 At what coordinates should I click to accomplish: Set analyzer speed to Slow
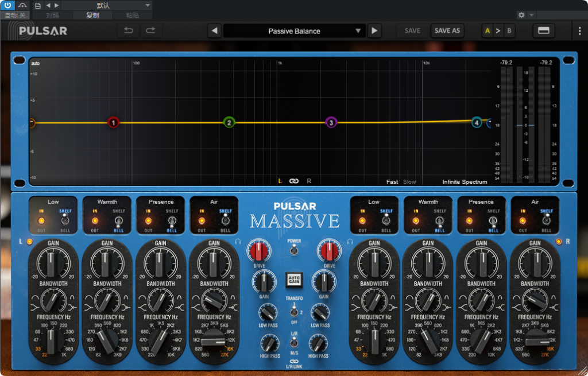click(409, 182)
